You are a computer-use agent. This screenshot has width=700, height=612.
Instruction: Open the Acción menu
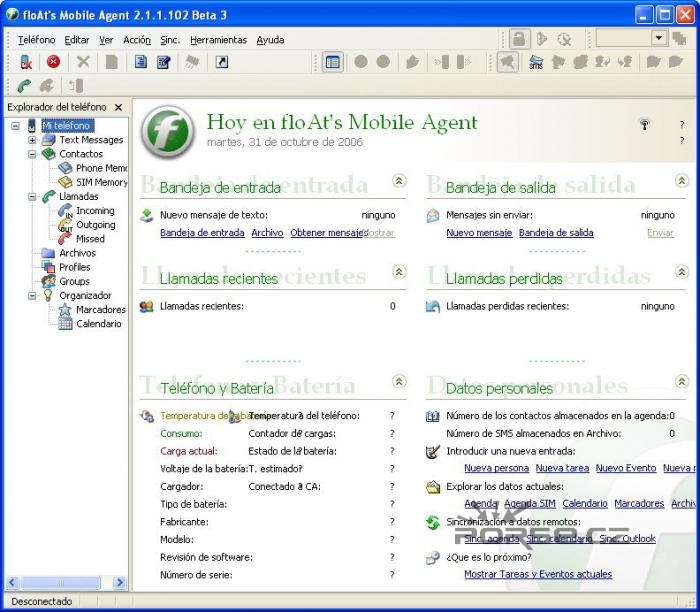tap(137, 40)
